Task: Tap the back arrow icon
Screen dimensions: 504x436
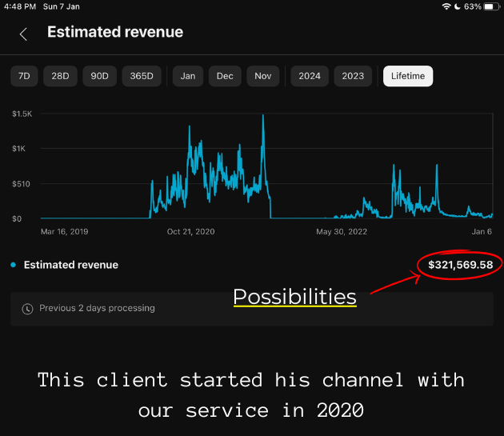Action: (x=23, y=34)
